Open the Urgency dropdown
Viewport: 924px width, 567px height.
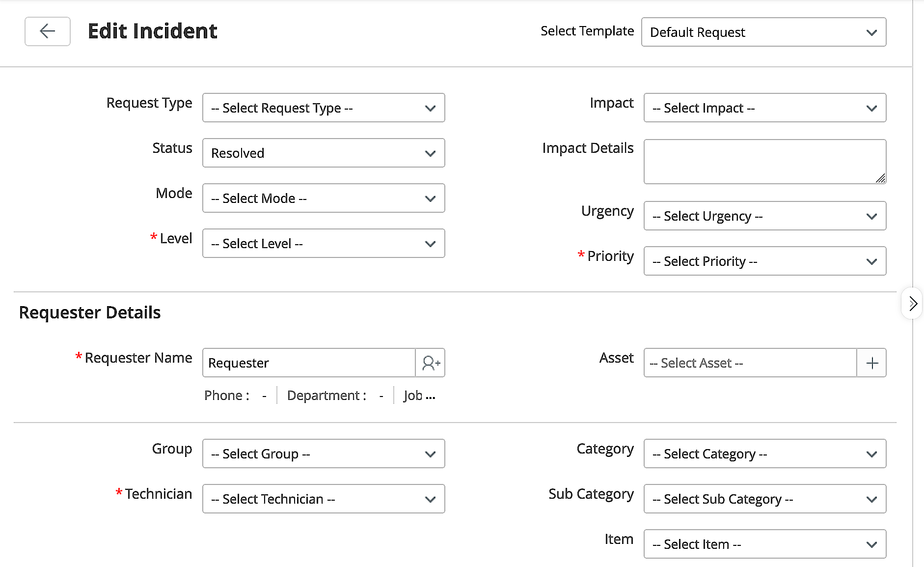[764, 216]
